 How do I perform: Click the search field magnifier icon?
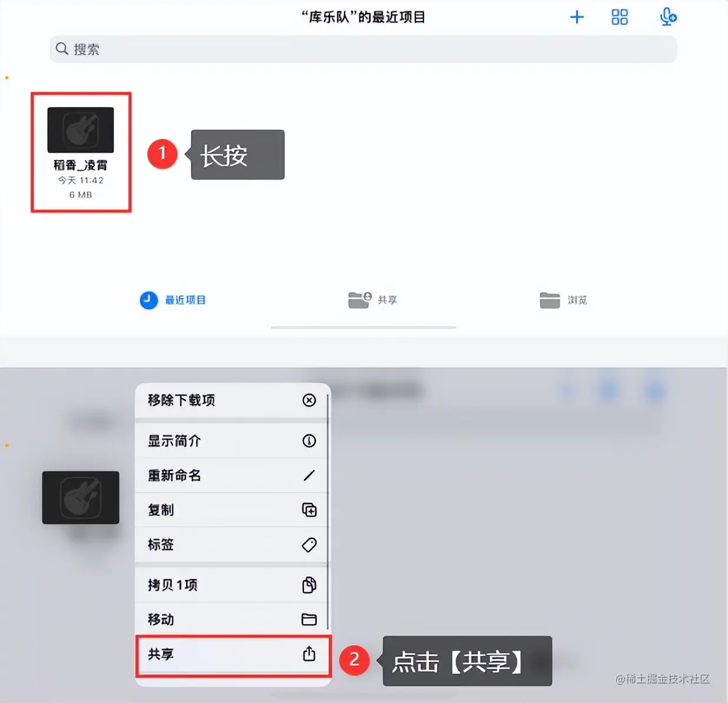[x=62, y=49]
